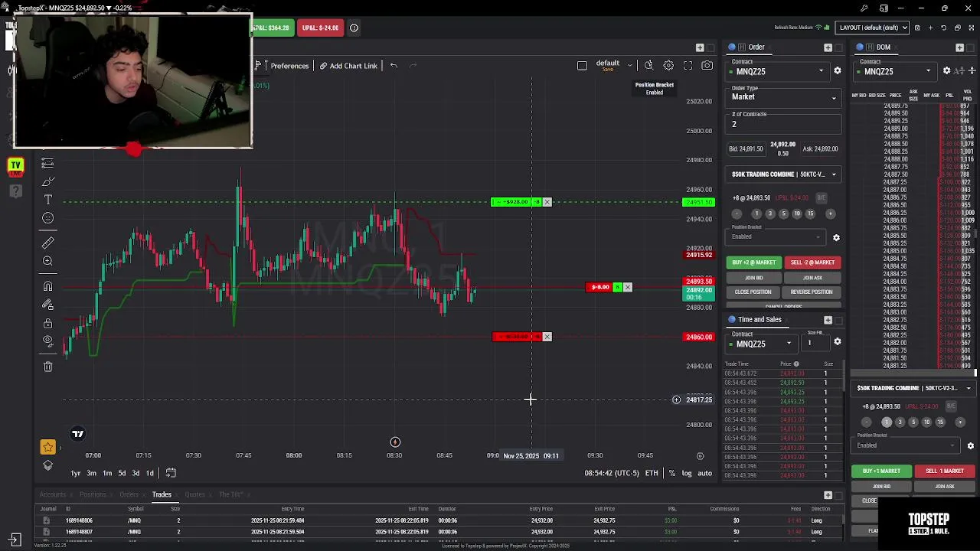
Task: Select the 1d time range button
Action: 150,473
